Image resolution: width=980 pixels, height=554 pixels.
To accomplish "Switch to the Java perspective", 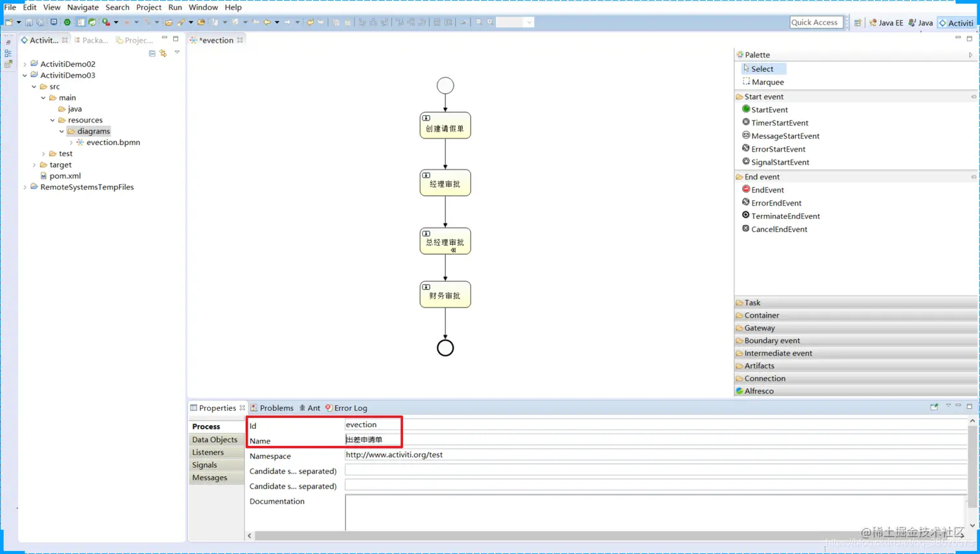I will (x=921, y=23).
